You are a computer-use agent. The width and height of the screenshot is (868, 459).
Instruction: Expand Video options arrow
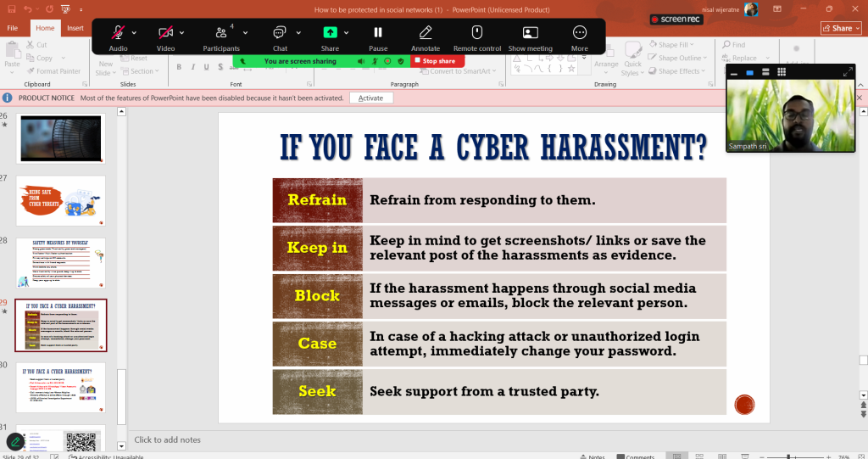[x=181, y=33]
